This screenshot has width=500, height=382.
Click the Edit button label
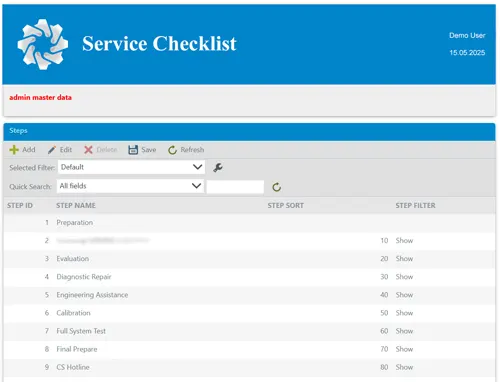pyautogui.click(x=66, y=150)
